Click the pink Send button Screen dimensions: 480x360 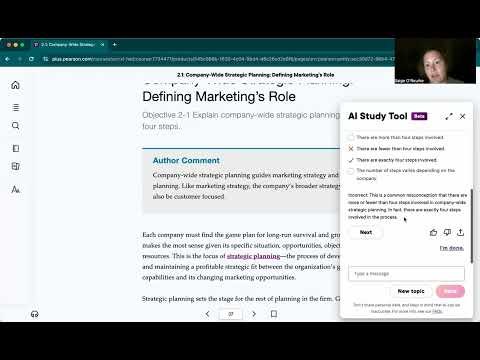(450, 291)
